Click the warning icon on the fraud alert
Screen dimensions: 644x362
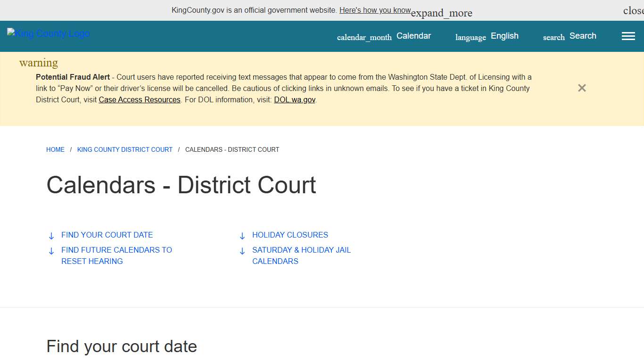coord(38,62)
